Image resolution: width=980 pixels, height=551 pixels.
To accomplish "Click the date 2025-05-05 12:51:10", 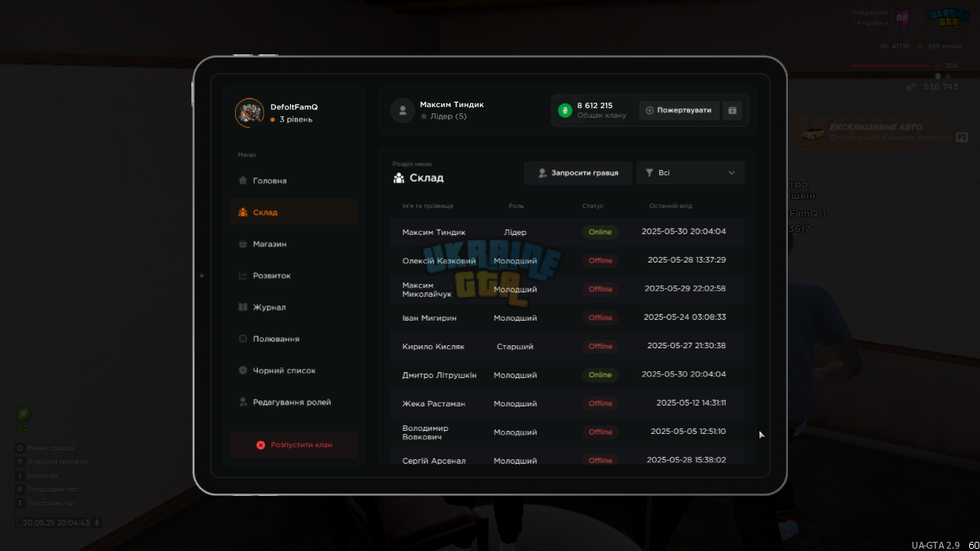I will click(x=688, y=432).
